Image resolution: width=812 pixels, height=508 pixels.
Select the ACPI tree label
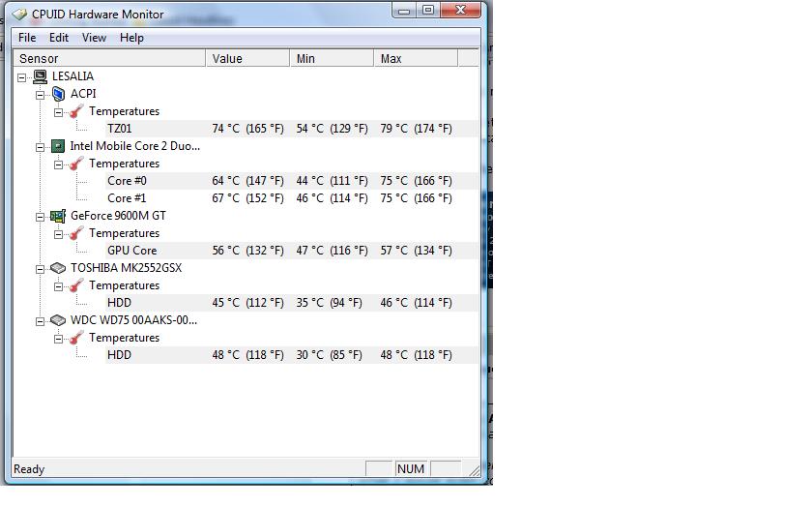pyautogui.click(x=83, y=94)
